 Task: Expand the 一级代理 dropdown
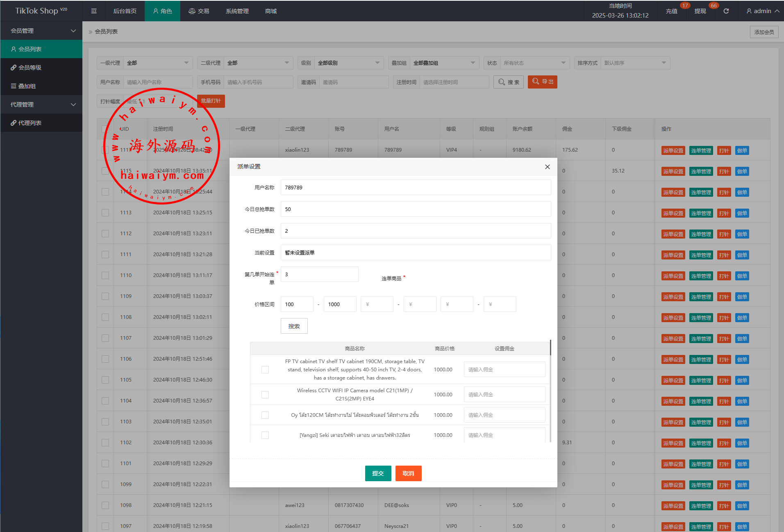pyautogui.click(x=158, y=63)
